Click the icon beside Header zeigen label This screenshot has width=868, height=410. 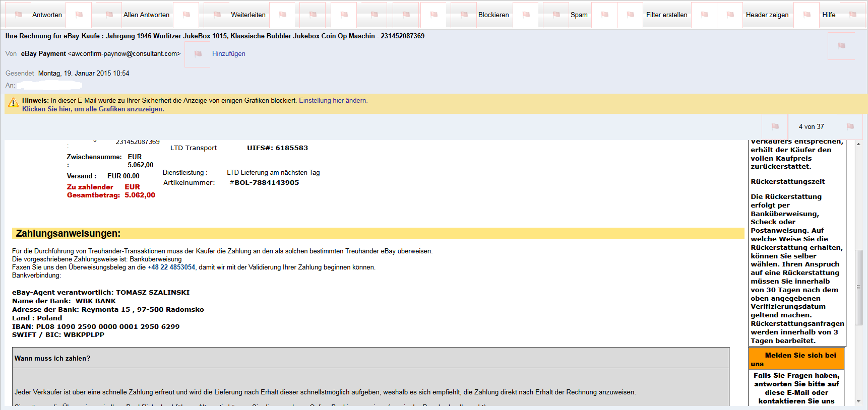[x=730, y=15]
